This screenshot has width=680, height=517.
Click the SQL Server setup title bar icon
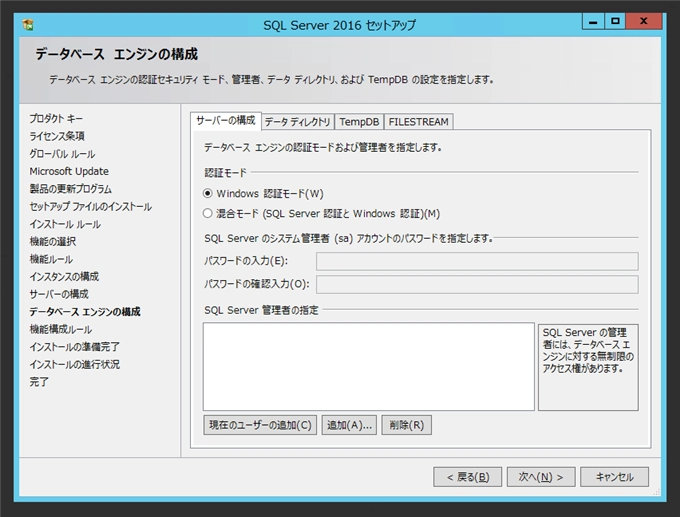coord(28,25)
